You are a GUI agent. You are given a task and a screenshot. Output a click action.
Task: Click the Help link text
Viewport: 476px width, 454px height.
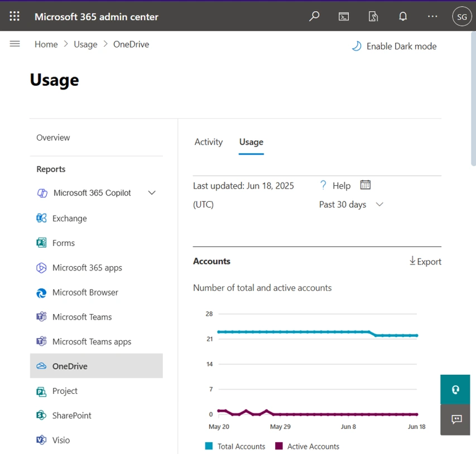tap(342, 185)
